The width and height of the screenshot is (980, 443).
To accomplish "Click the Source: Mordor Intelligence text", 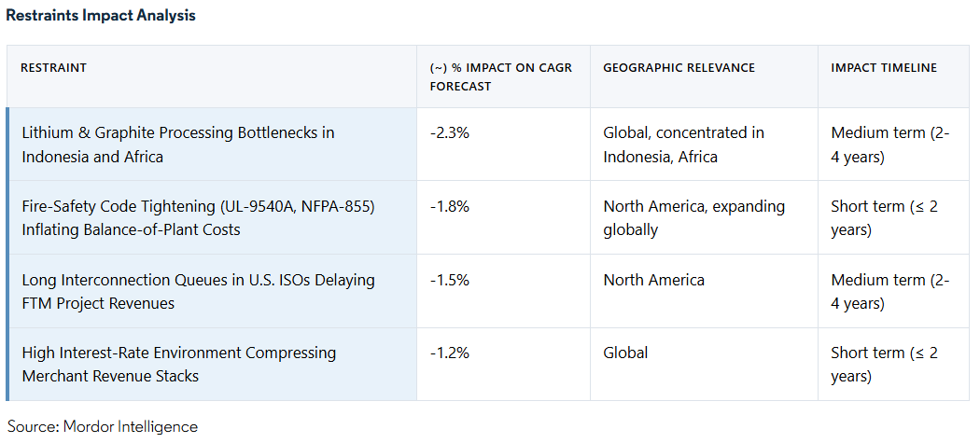I will pyautogui.click(x=103, y=426).
